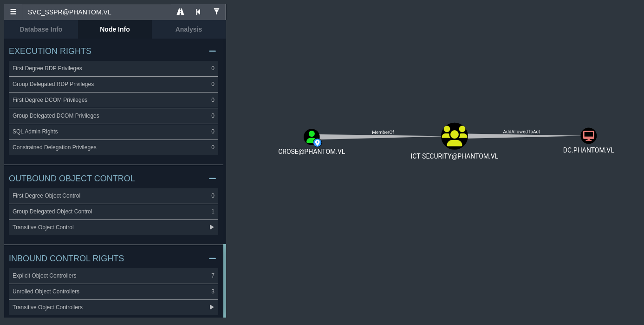Collapse the Outbound Object Control section
Screen dimensions: 644x325
click(212, 179)
